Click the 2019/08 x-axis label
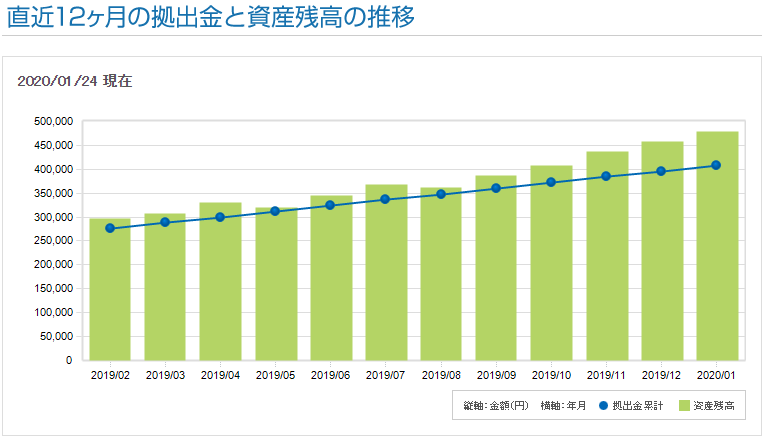Screen dimensions: 764x438 pyautogui.click(x=441, y=375)
